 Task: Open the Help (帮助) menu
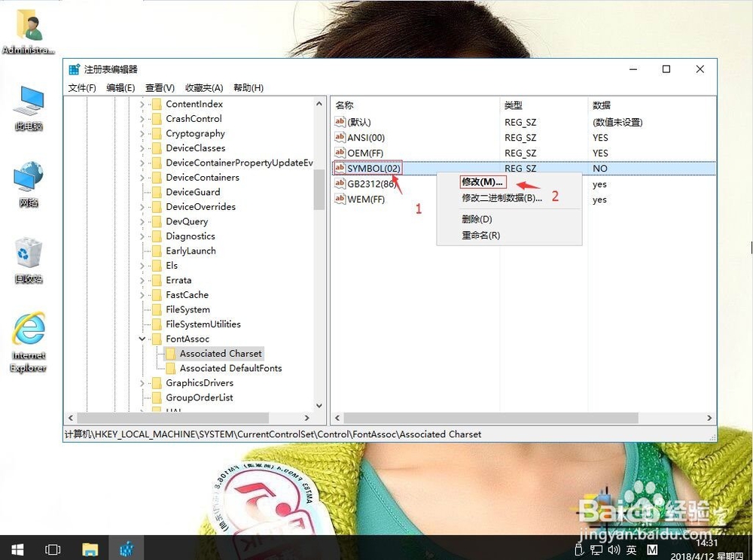click(x=248, y=88)
